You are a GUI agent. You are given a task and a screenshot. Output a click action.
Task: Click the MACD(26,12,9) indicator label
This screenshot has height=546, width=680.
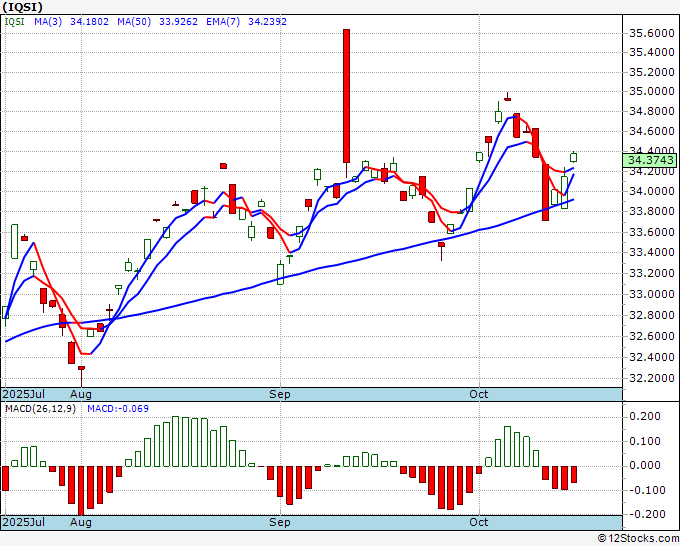pos(40,409)
